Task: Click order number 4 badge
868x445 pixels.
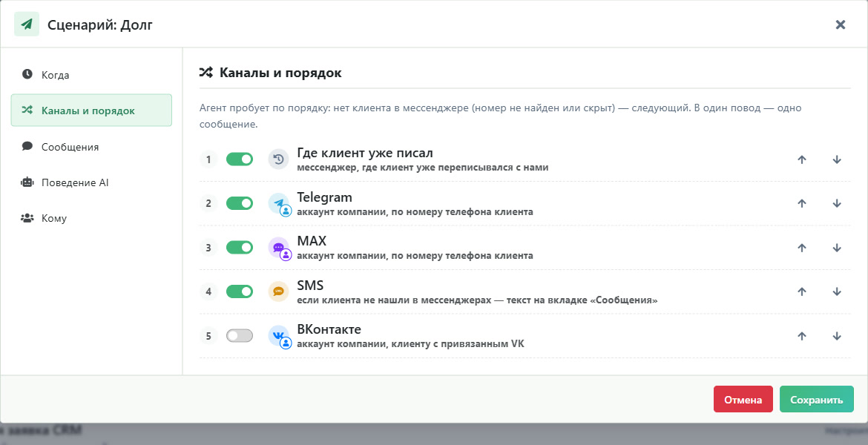Action: 208,291
